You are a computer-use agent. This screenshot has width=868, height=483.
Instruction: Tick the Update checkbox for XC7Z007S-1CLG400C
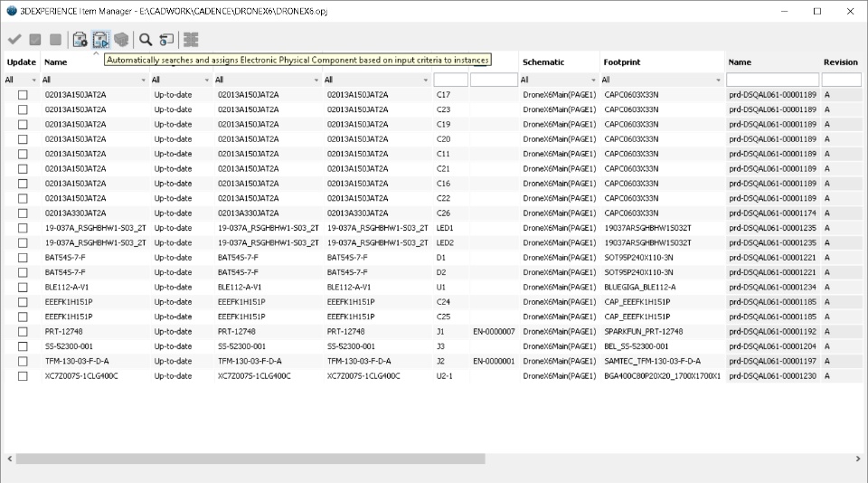tap(23, 375)
